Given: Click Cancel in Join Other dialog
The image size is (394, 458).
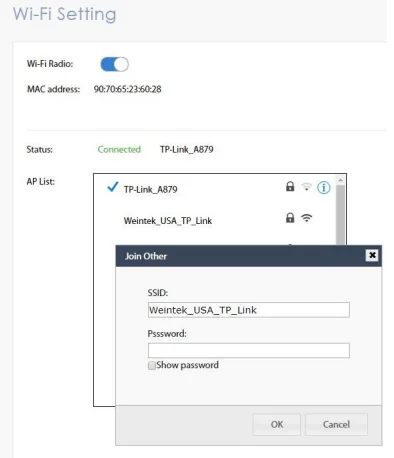Looking at the screenshot, I should point(336,425).
